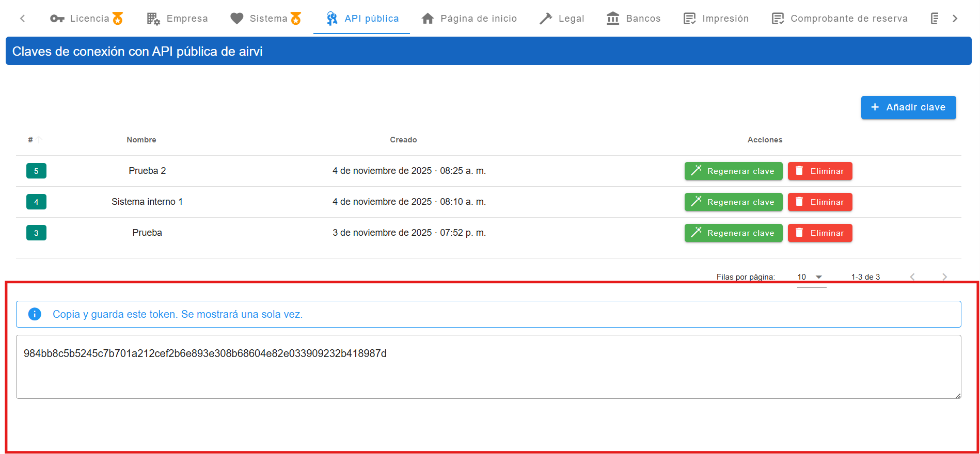Image resolution: width=980 pixels, height=454 pixels.
Task: Open the rows per page dropdown
Action: click(x=811, y=277)
